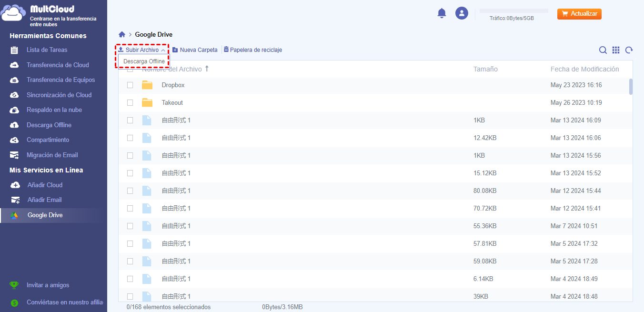The image size is (644, 312).
Task: Click the Dropbox folder icon
Action: pos(147,85)
